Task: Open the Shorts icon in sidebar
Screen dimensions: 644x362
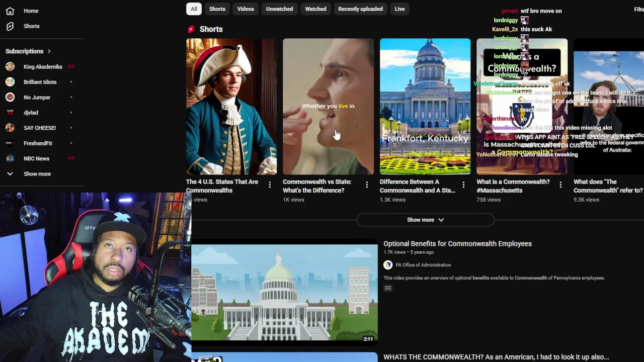Action: [x=10, y=26]
